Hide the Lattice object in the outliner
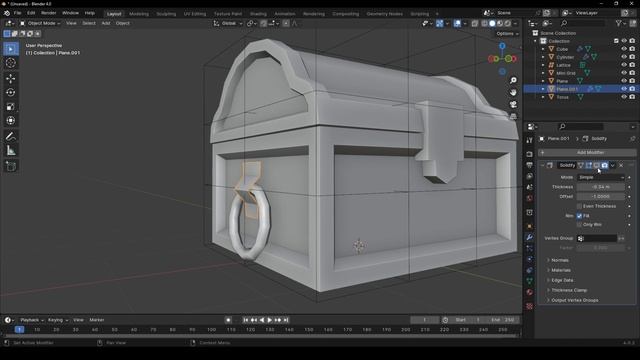Viewport: 640px width, 360px height. click(x=624, y=65)
